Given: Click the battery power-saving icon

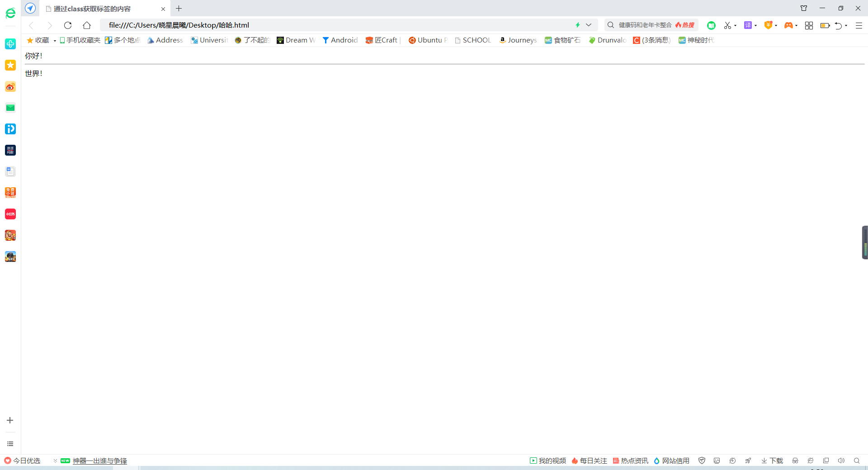Looking at the screenshot, I should coord(825,25).
